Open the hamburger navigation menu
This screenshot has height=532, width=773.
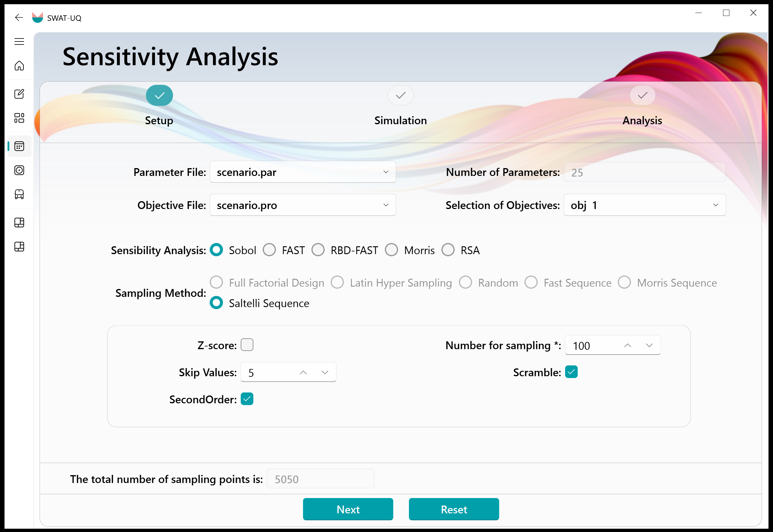(x=19, y=41)
